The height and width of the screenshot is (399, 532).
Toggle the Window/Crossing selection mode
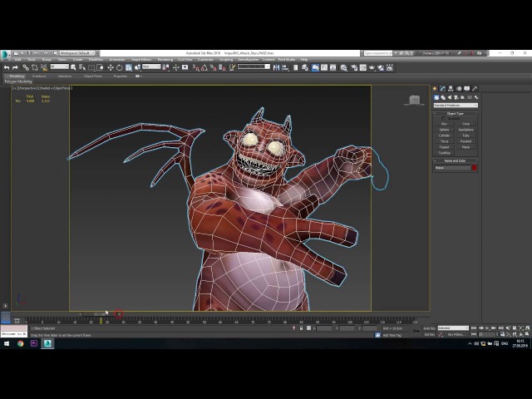(100, 68)
